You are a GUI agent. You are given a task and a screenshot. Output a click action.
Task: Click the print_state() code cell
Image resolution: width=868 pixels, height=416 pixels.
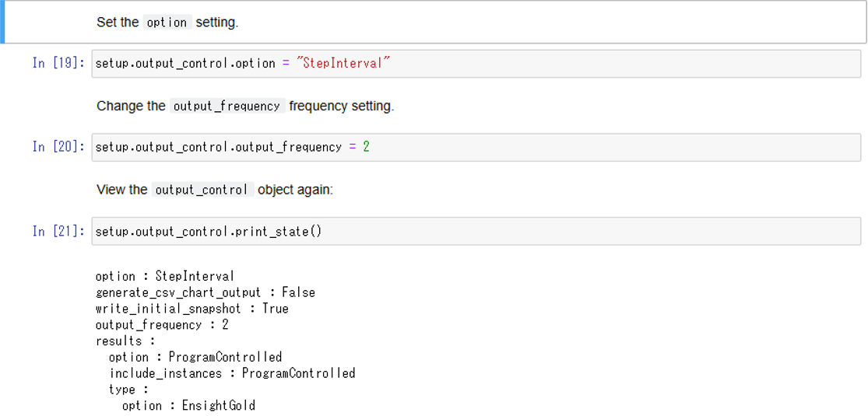(475, 232)
